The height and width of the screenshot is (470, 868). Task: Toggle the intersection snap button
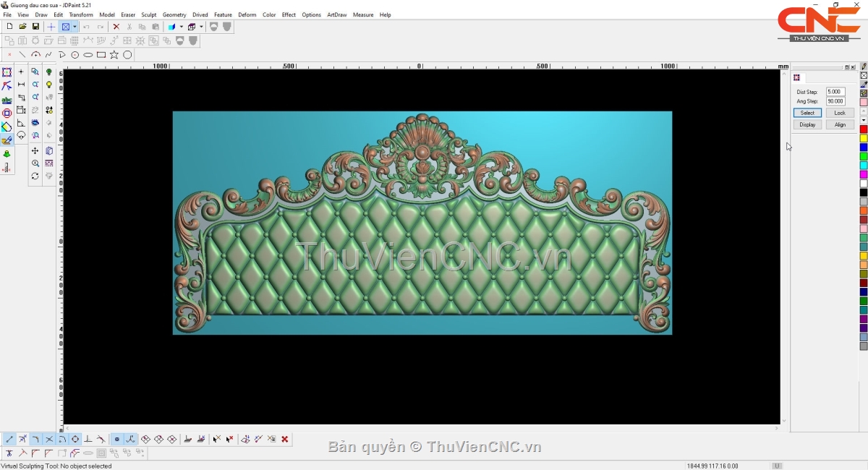pos(49,439)
